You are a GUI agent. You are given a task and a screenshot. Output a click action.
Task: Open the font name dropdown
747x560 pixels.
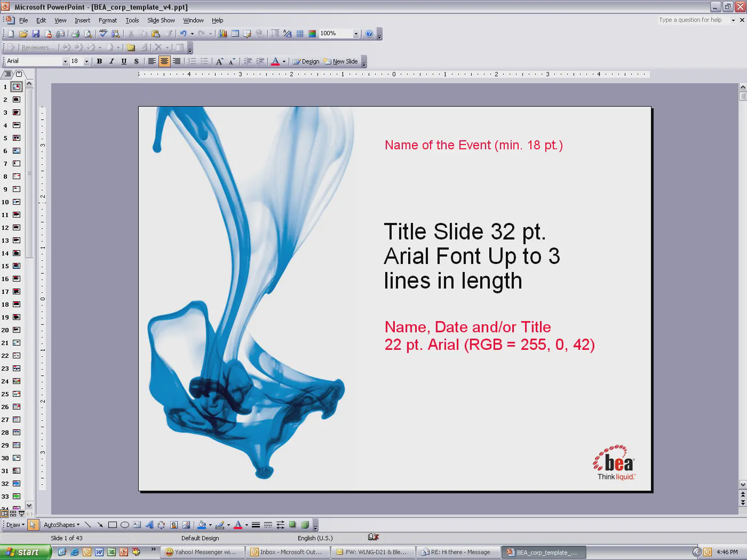65,61
